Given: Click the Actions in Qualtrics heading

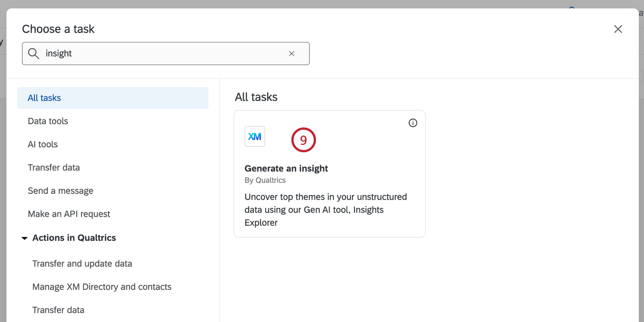Looking at the screenshot, I should point(74,238).
